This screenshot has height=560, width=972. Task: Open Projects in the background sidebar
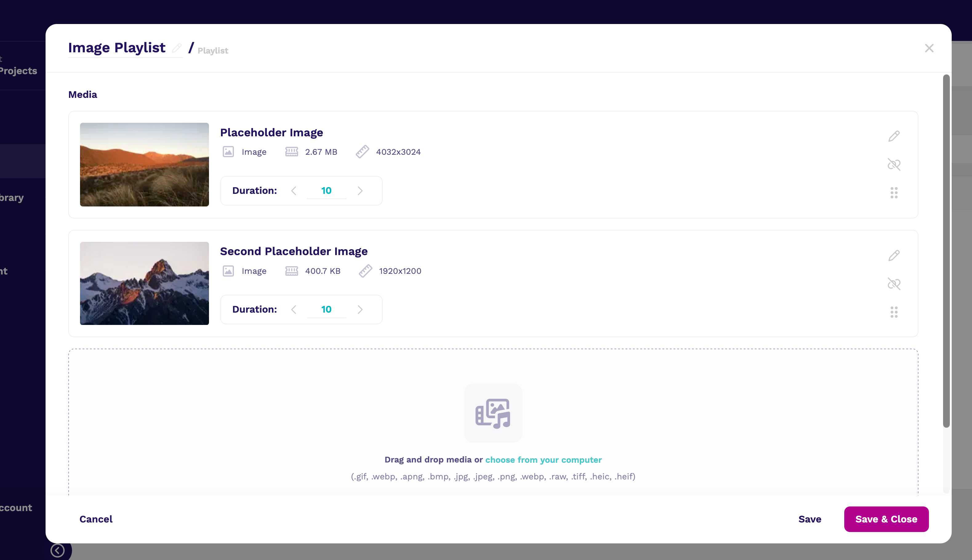[18, 71]
